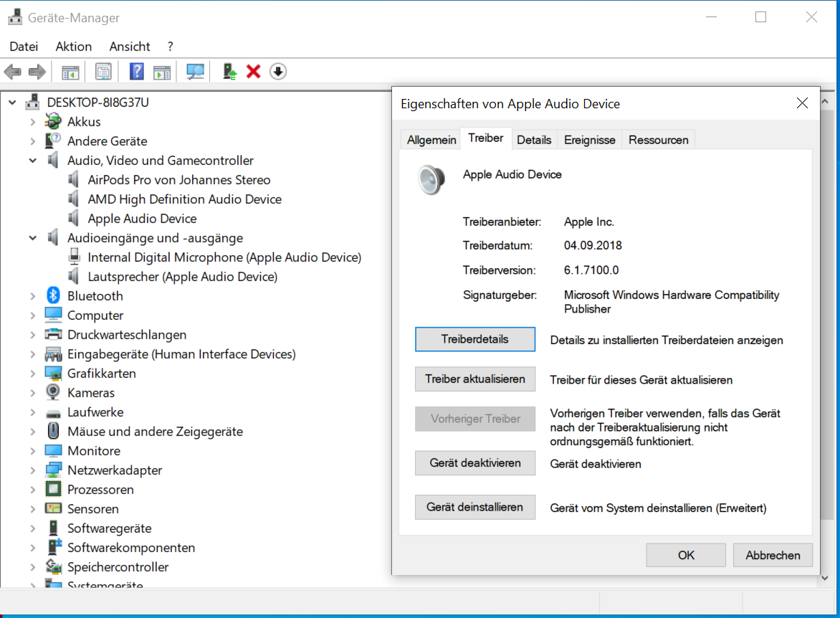Viewport: 840px width, 618px height.
Task: Click the Speichercontroller icon
Action: coord(53,566)
